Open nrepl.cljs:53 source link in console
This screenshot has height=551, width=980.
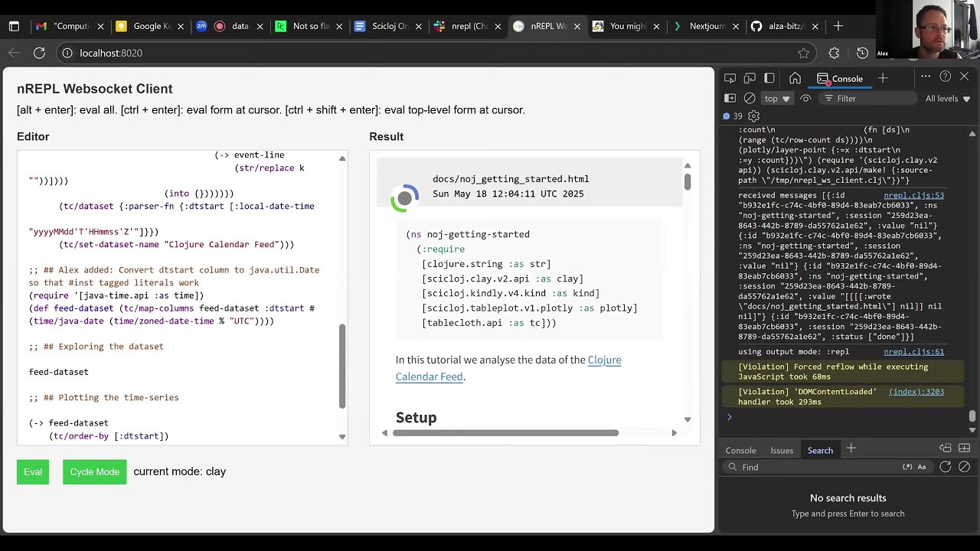pyautogui.click(x=913, y=195)
